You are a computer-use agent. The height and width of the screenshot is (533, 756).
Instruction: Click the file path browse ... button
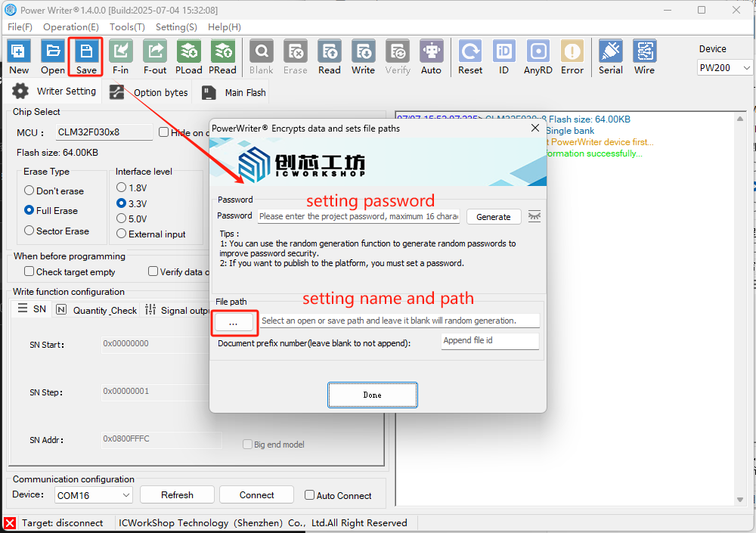click(234, 322)
